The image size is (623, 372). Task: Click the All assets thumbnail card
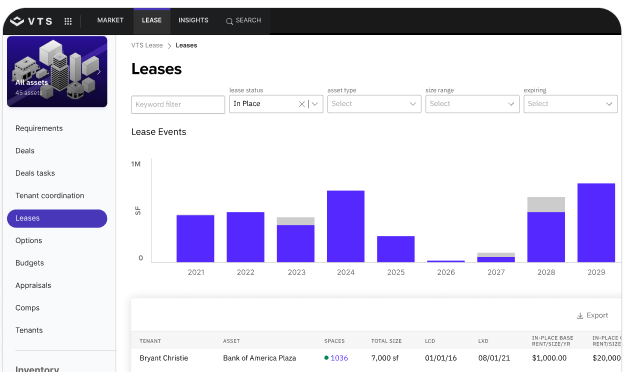pos(57,72)
